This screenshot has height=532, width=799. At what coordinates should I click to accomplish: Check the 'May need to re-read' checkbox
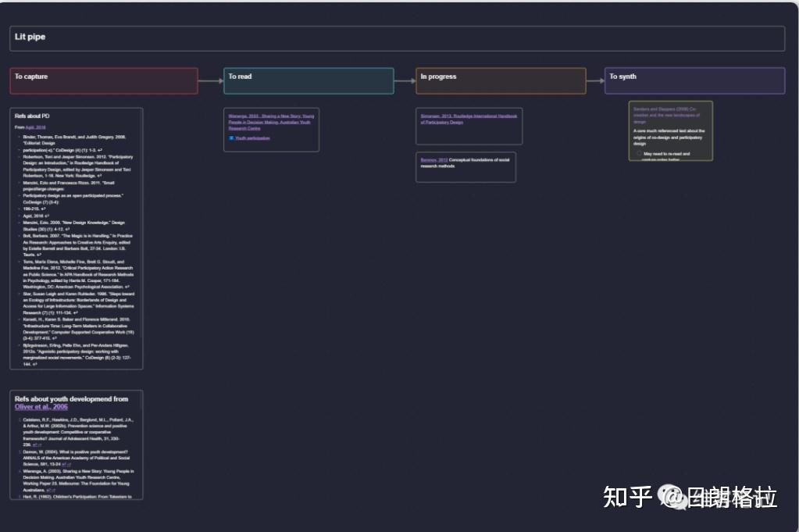[640, 154]
